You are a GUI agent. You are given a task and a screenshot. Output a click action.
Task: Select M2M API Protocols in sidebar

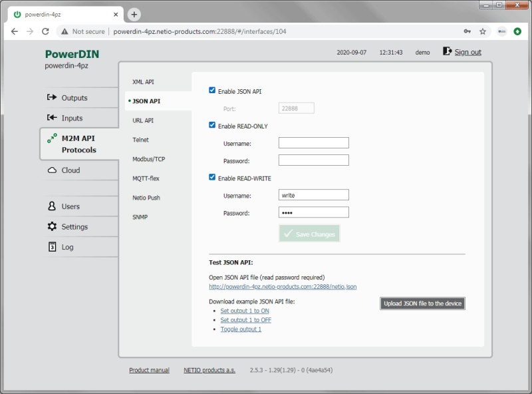pyautogui.click(x=75, y=144)
